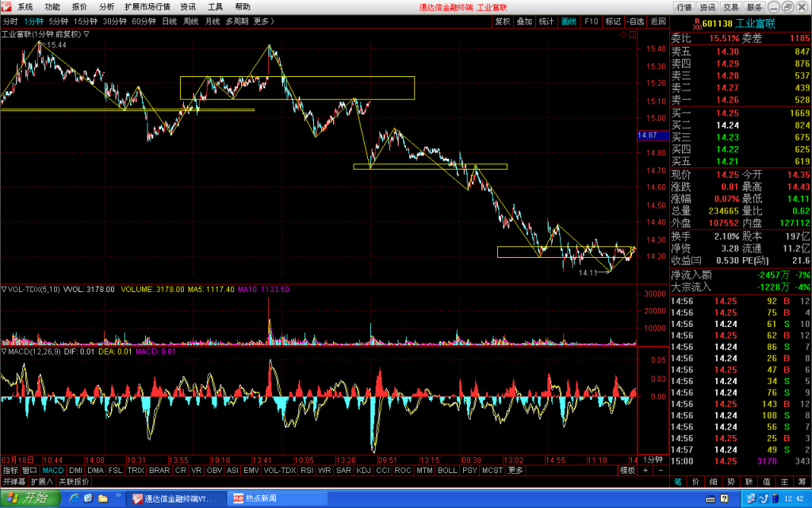812x508 pixels.
Task: Toggle the -自选 watchlist button
Action: 635,21
